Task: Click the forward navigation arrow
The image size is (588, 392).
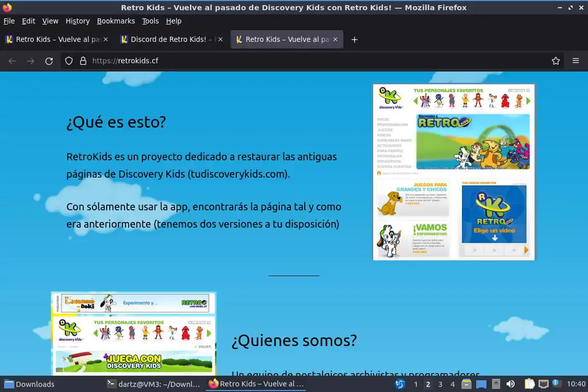Action: pyautogui.click(x=31, y=61)
